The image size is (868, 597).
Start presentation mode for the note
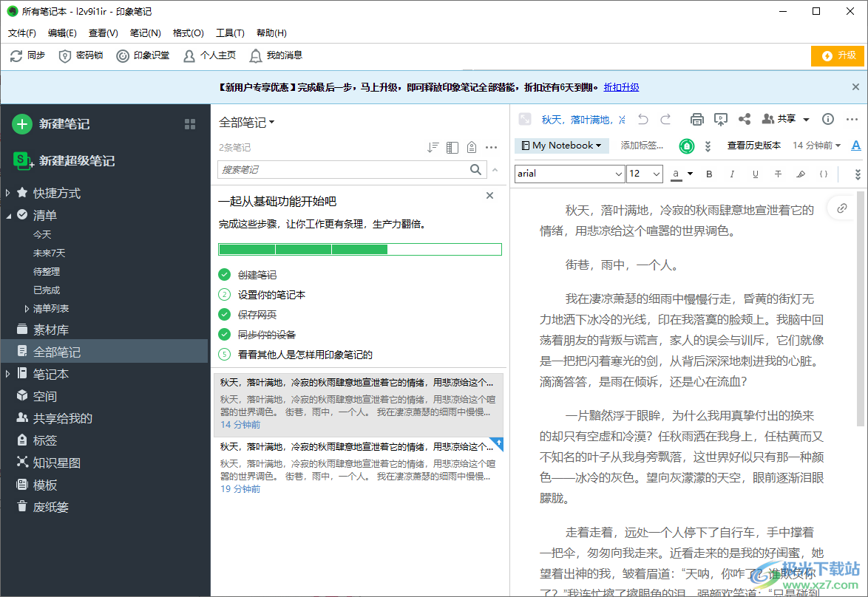point(720,119)
